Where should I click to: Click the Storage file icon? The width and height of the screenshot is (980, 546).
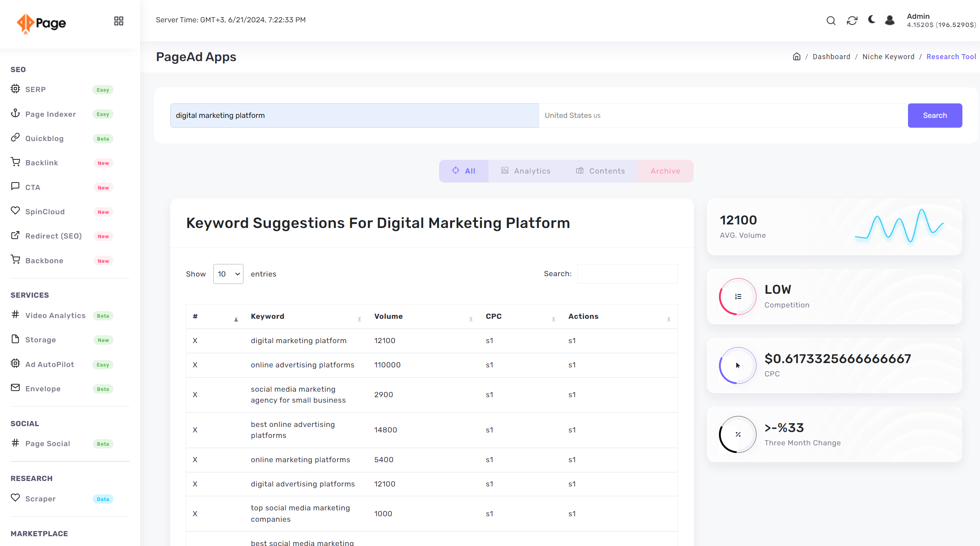[x=15, y=339]
